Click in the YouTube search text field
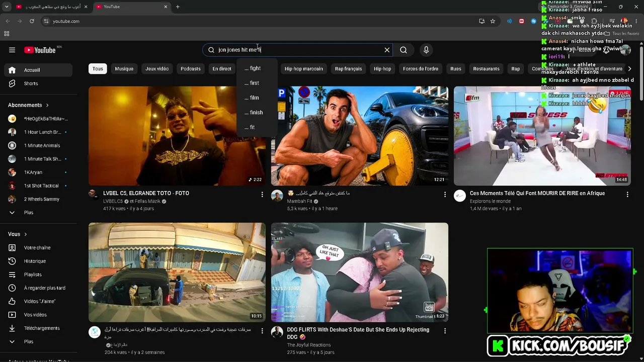The height and width of the screenshot is (362, 644). pyautogui.click(x=297, y=50)
